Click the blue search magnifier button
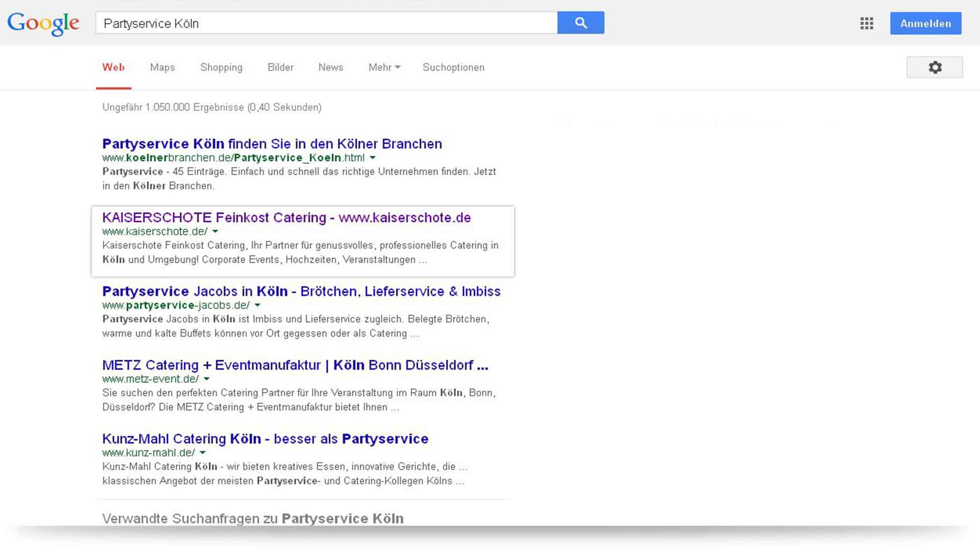980x551 pixels. tap(580, 23)
